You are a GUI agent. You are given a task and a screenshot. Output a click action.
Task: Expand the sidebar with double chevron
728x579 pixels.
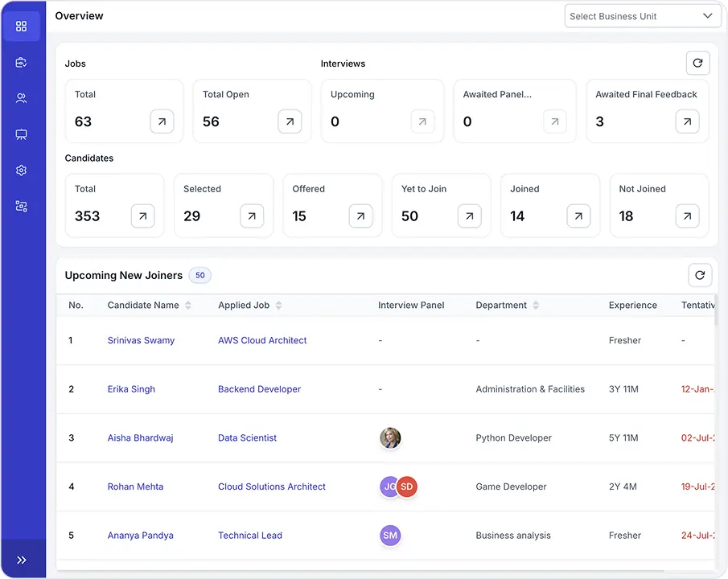tap(22, 560)
